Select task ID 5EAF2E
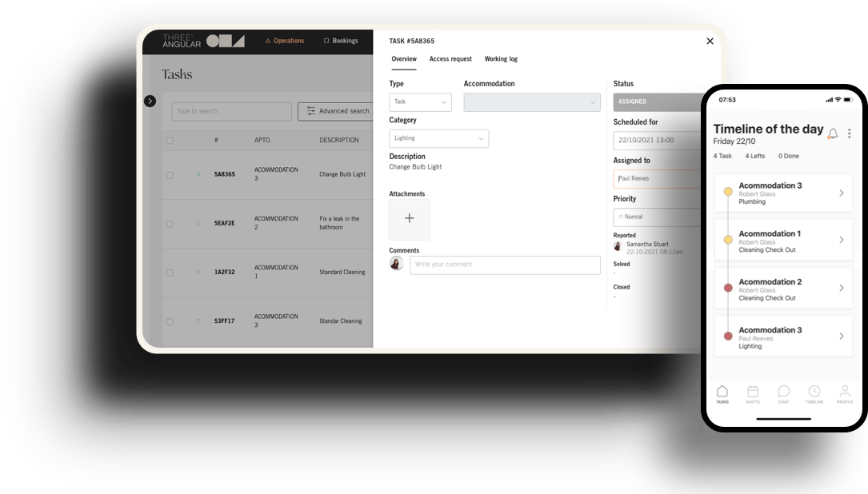This screenshot has width=868, height=494. pyautogui.click(x=225, y=223)
